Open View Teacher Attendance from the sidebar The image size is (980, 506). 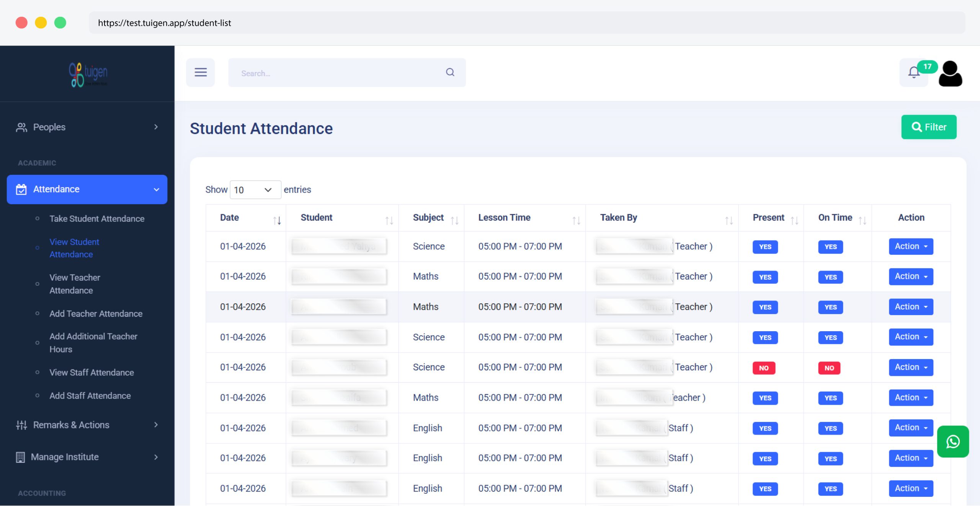click(x=75, y=284)
